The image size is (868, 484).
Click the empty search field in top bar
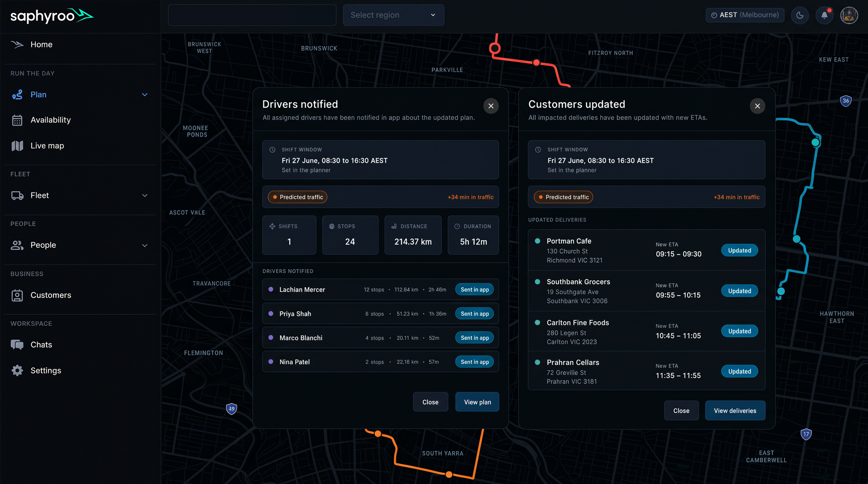pos(252,15)
